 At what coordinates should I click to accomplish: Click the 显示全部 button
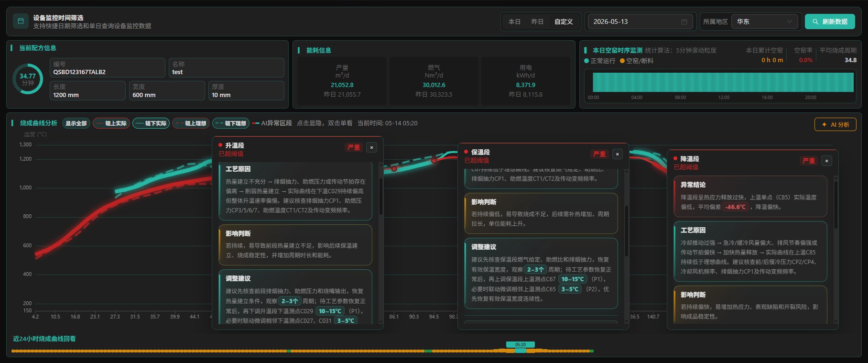tap(76, 123)
